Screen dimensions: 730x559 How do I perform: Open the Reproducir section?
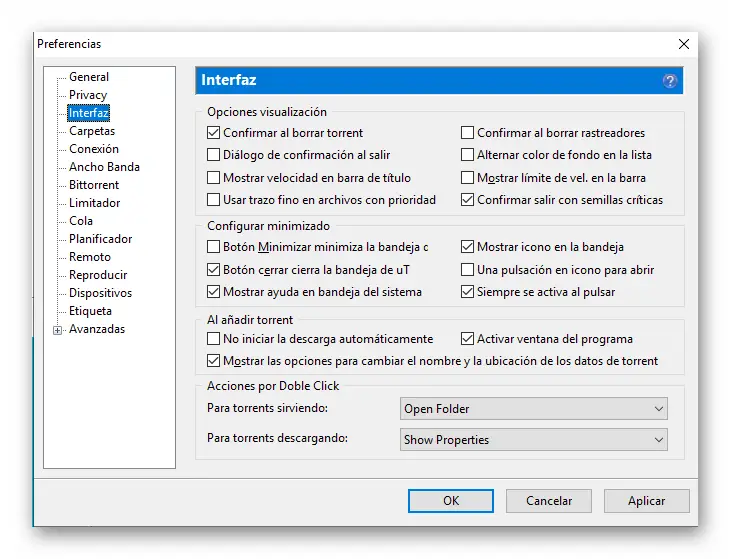[98, 275]
